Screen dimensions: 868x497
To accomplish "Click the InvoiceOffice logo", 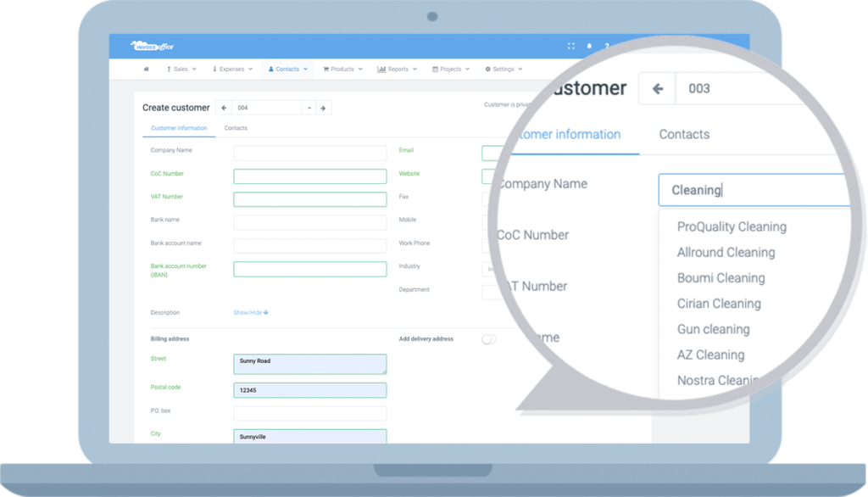I will 152,46.
